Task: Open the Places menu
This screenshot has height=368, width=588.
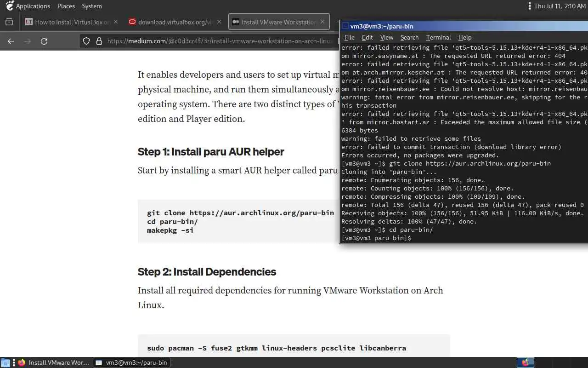Action: click(x=66, y=6)
